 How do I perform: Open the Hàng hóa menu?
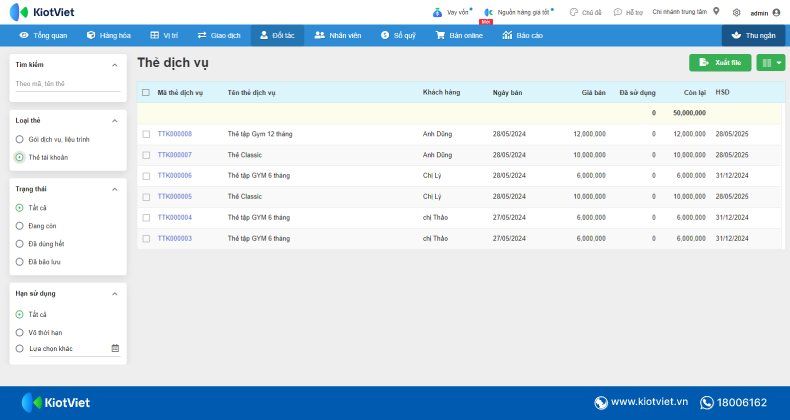pyautogui.click(x=109, y=35)
